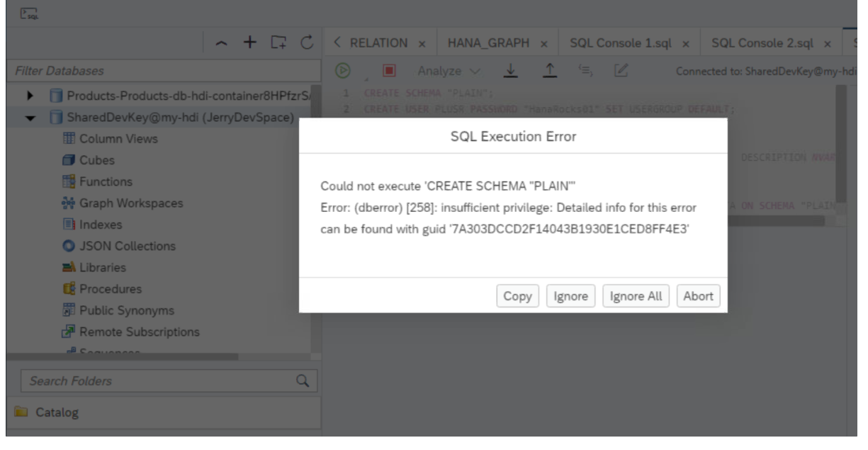
Task: Select Remote Subscriptions tree item
Action: (140, 332)
